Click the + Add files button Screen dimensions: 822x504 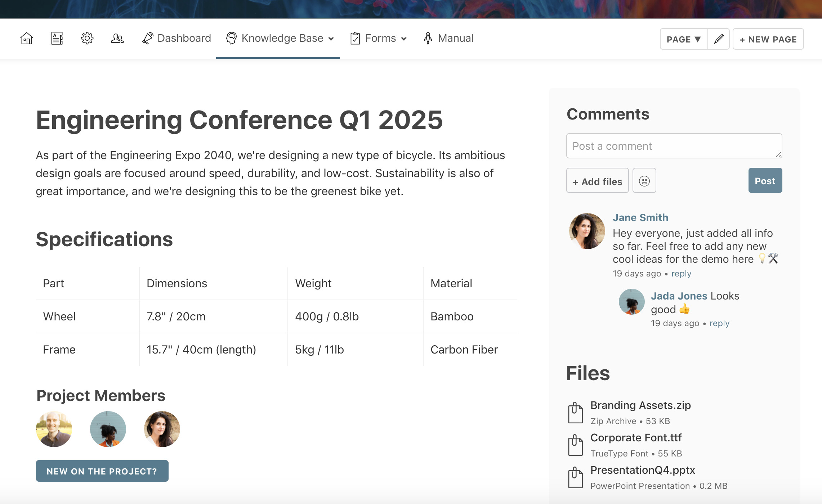(x=598, y=181)
